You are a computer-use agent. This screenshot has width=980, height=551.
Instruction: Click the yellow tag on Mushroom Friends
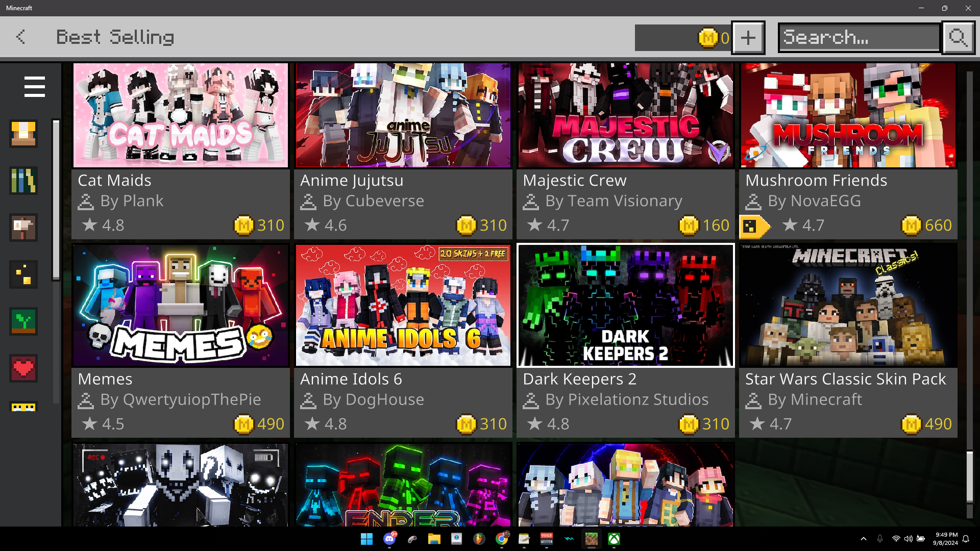[753, 226]
